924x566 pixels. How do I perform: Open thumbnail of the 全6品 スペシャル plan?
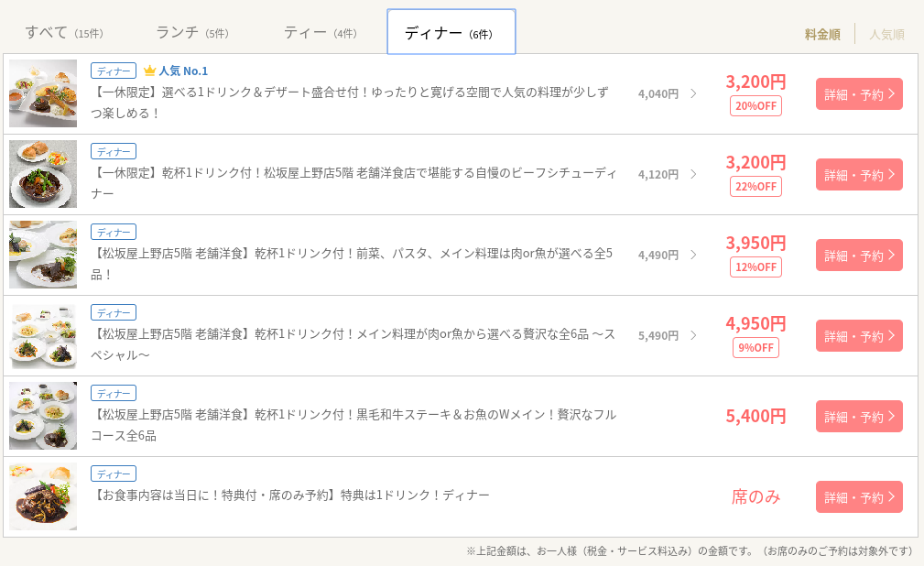coord(43,335)
